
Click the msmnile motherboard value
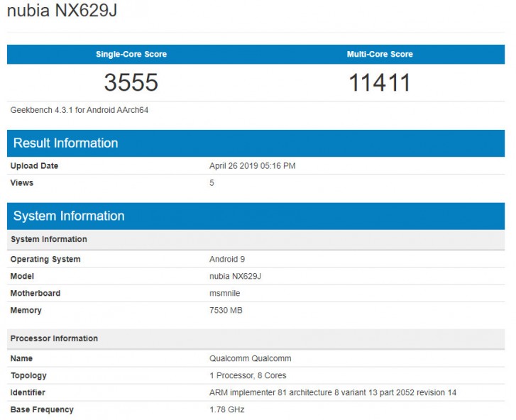(226, 294)
